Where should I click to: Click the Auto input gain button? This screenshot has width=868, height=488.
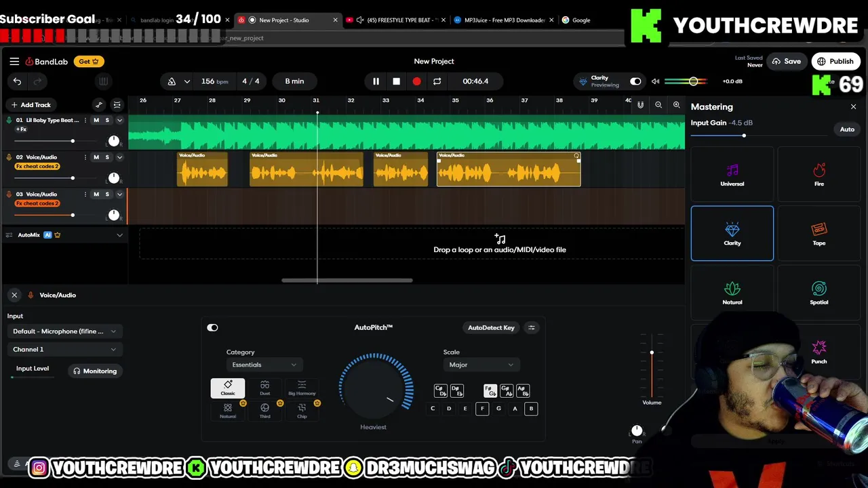point(847,129)
